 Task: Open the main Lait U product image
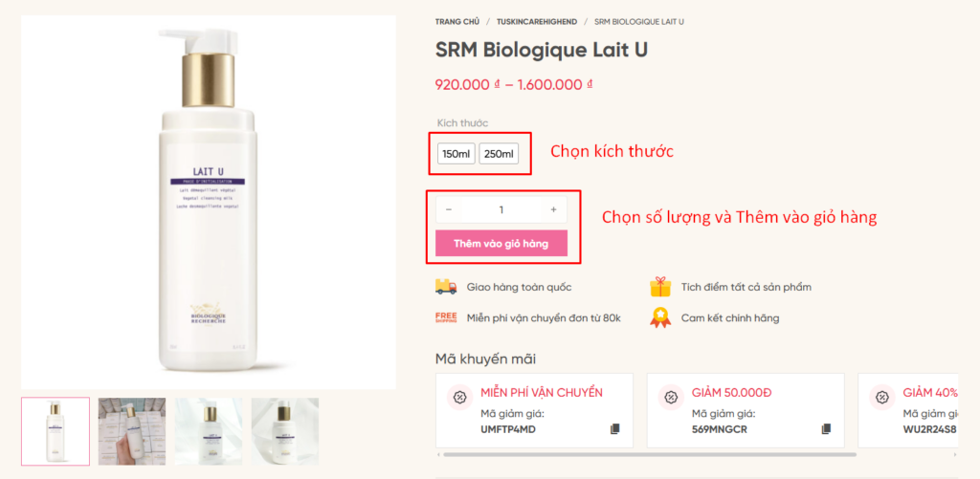pyautogui.click(x=209, y=202)
